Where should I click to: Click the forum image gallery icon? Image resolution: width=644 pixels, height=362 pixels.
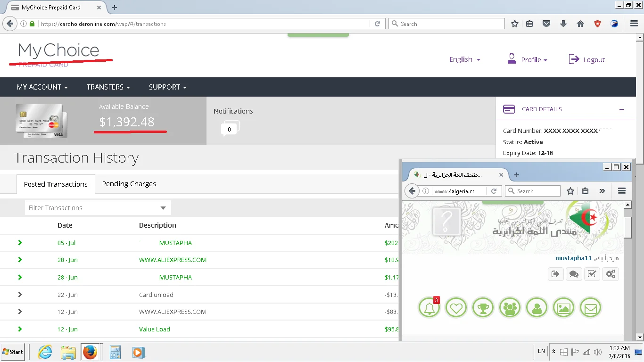tap(563, 308)
